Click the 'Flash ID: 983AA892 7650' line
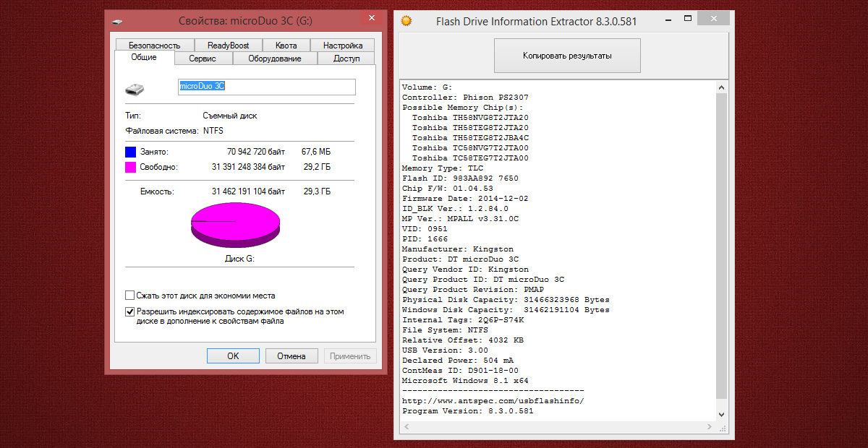Screen dimensions: 868x448 click(460, 178)
